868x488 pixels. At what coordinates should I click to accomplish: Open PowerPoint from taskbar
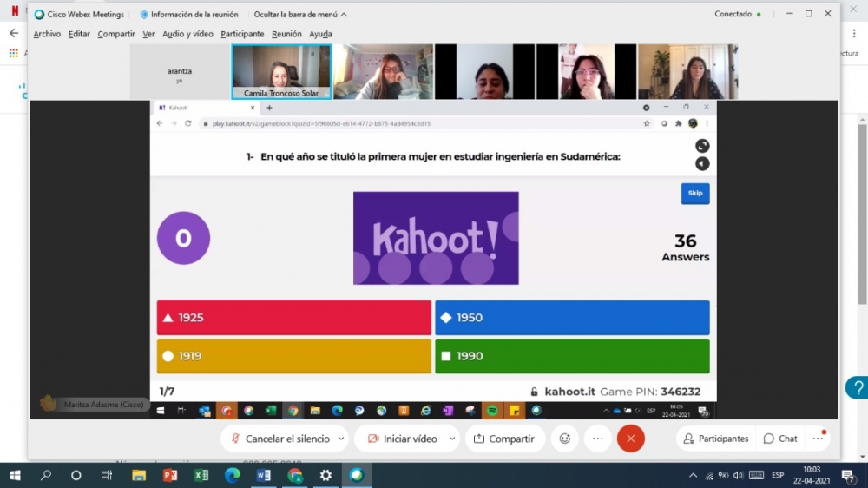coord(170,475)
